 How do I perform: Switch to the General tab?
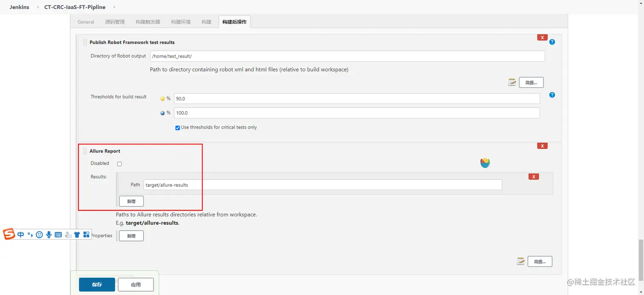point(86,22)
